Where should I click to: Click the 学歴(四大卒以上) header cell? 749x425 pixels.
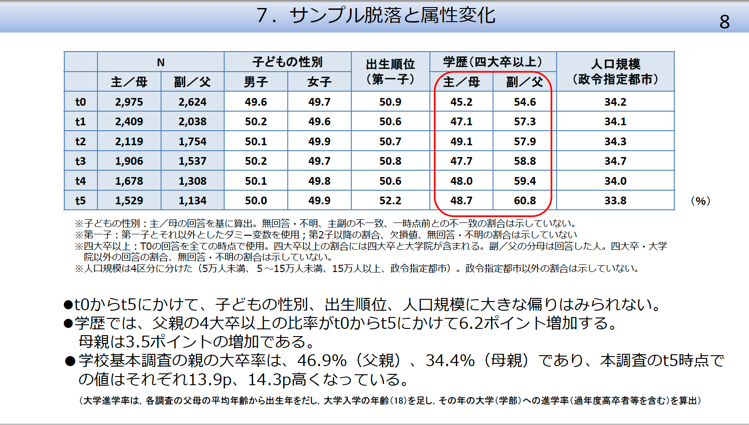492,61
